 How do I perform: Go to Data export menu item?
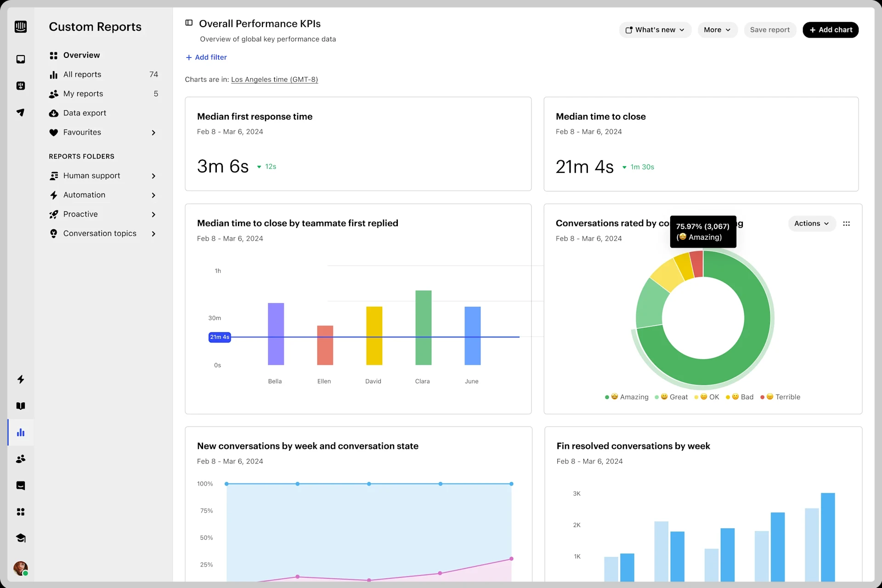(x=85, y=113)
